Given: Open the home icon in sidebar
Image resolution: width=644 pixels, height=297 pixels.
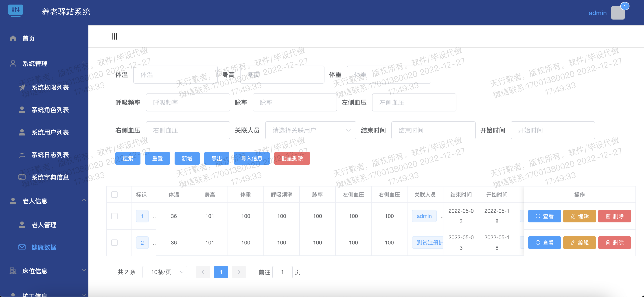Looking at the screenshot, I should coord(13,38).
